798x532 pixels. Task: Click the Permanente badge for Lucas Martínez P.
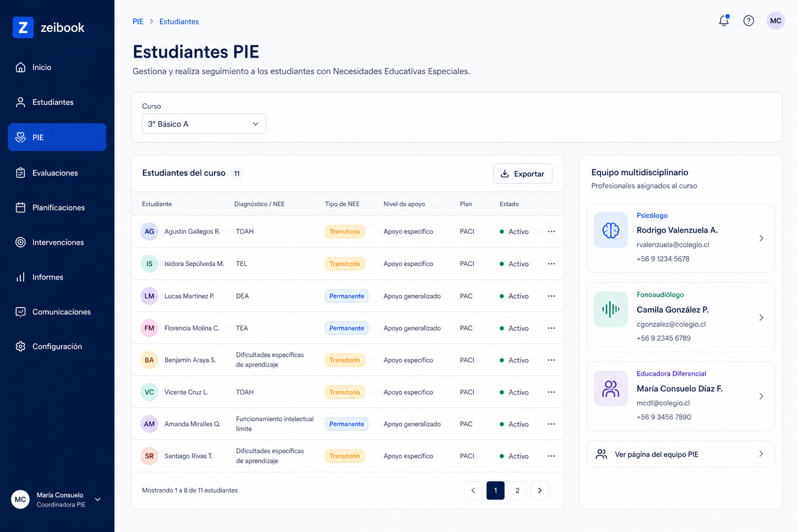coord(347,296)
